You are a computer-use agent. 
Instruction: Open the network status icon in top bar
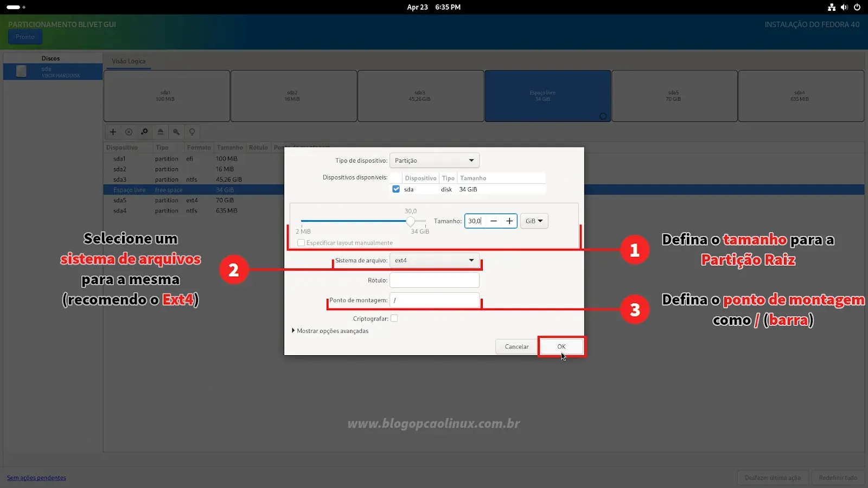(831, 7)
